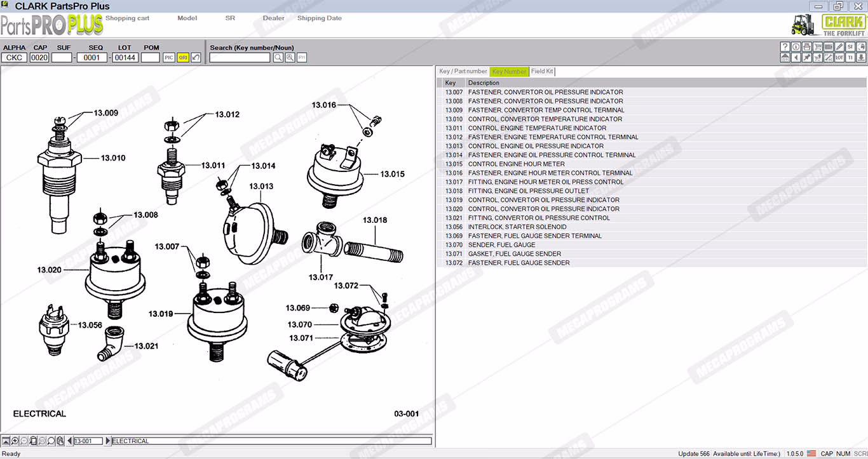Click the search magnifier next to search field
This screenshot has height=459, width=868.
click(x=278, y=58)
